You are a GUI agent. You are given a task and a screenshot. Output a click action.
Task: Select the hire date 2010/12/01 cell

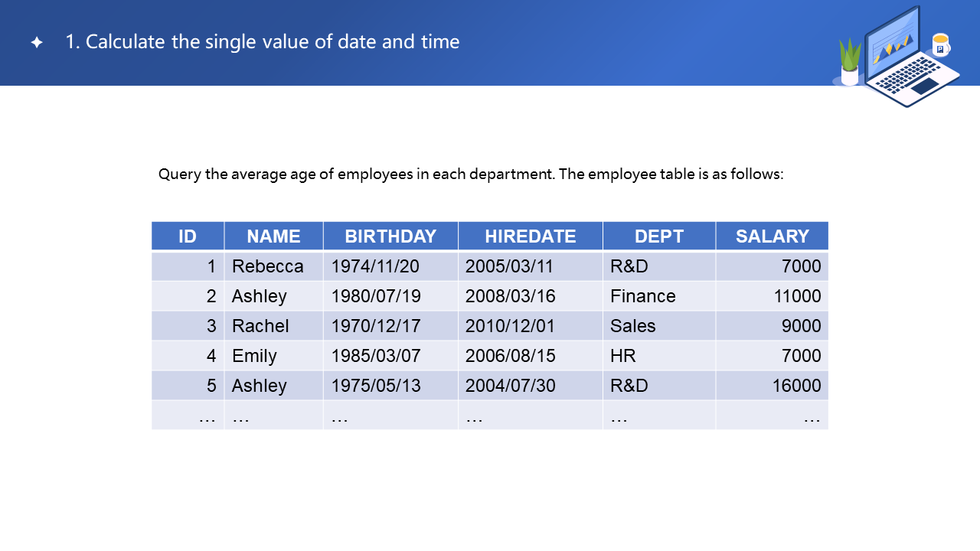click(x=511, y=326)
